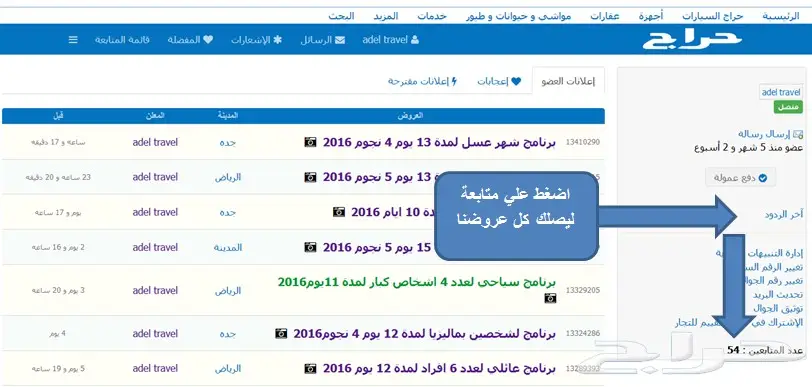Click المدينة column header
This screenshot has width=812, height=387.
click(x=228, y=116)
